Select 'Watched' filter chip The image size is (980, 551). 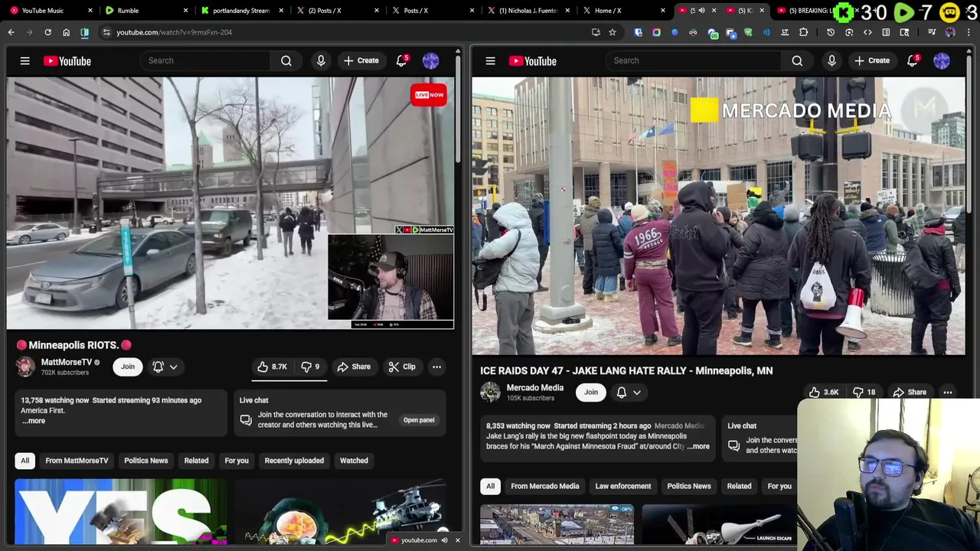pos(354,461)
